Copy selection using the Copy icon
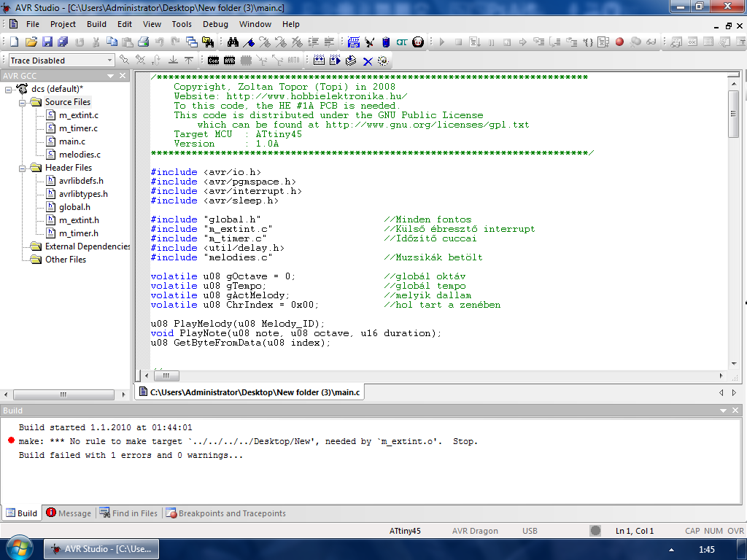 (112, 42)
